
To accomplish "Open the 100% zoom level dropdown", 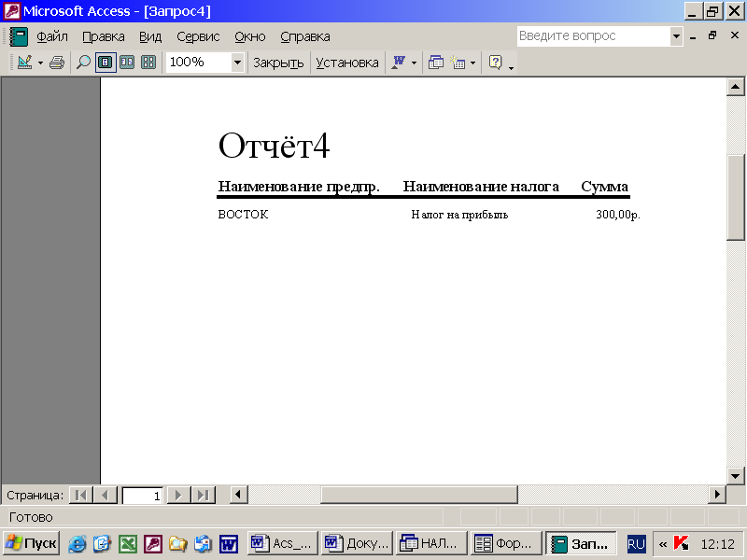I will point(237,63).
